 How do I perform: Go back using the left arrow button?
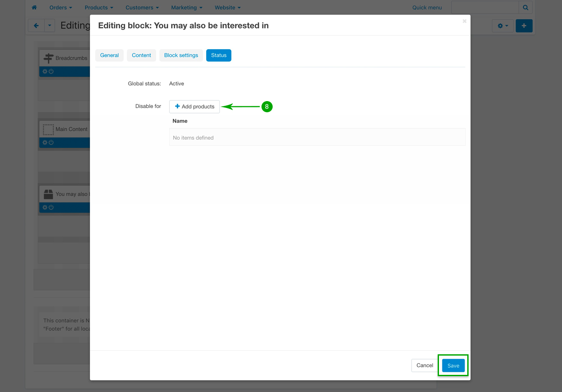click(36, 26)
